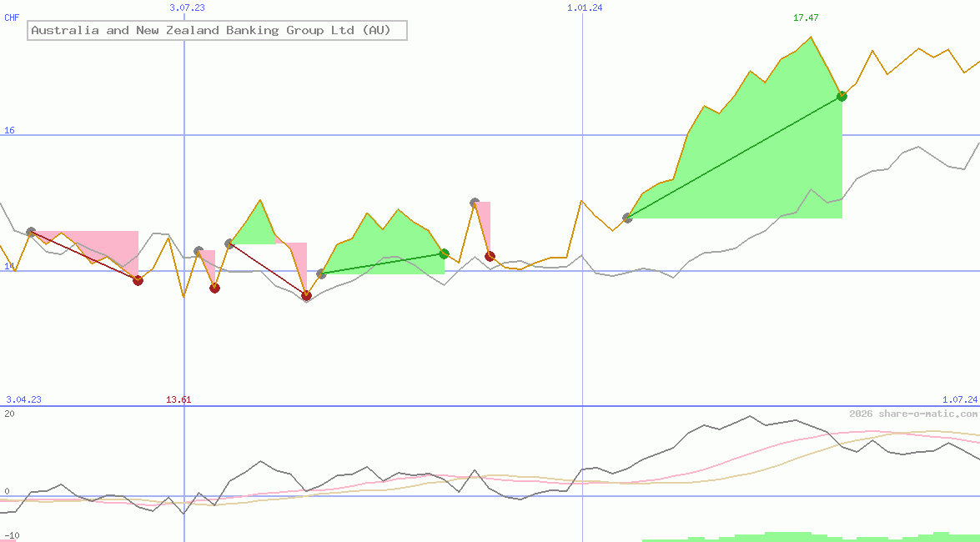
Task: Click the red dot marker at the chart's lowest point
Action: tap(307, 296)
